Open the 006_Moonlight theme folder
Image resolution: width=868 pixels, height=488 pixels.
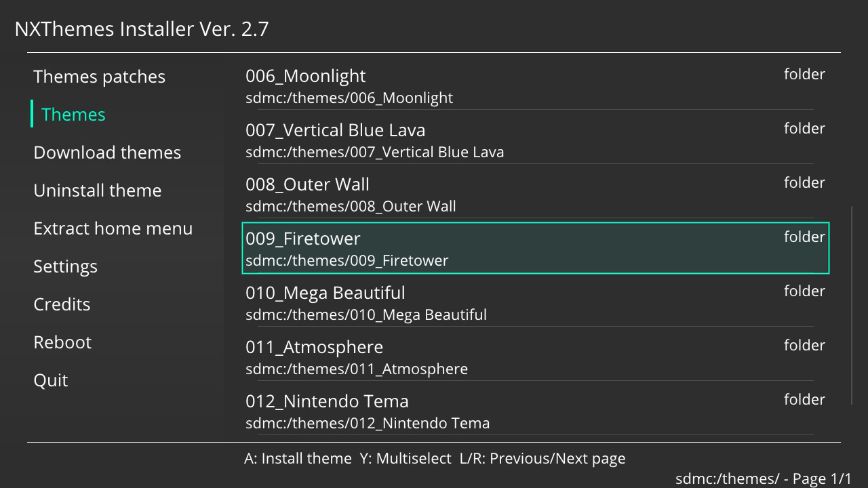pos(535,85)
